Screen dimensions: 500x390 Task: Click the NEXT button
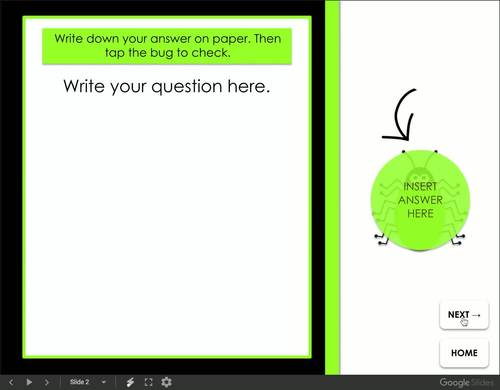pos(464,315)
